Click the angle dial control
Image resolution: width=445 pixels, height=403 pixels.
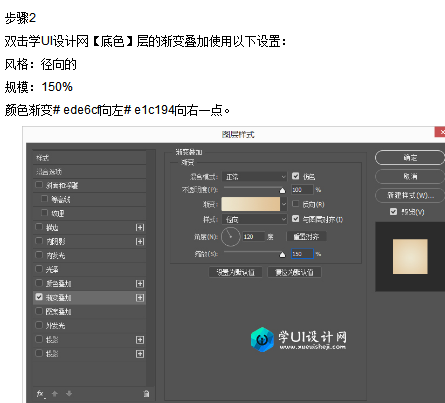coord(231,237)
